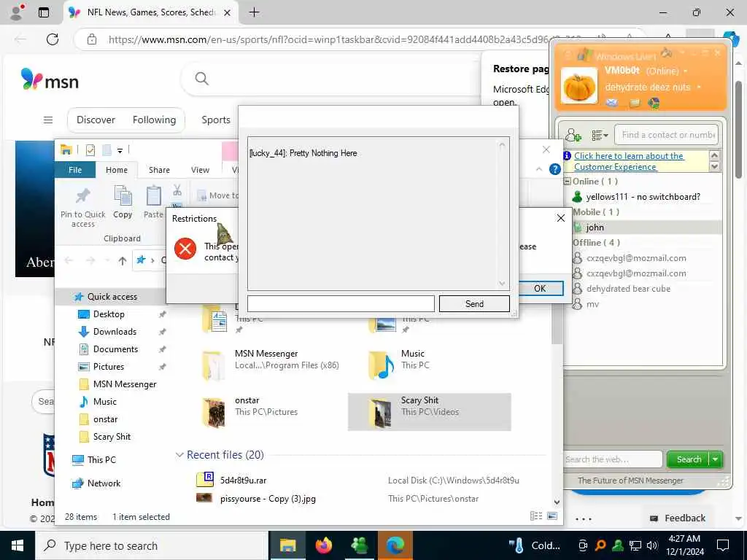The height and width of the screenshot is (560, 747).
Task: Open Customize Quick Access Toolbar dropdown arrow
Action: pyautogui.click(x=120, y=150)
